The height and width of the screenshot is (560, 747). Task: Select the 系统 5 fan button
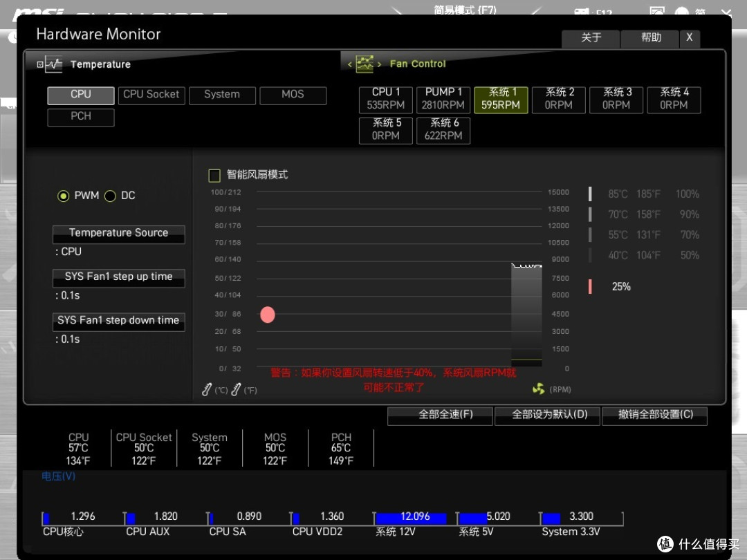pos(385,130)
